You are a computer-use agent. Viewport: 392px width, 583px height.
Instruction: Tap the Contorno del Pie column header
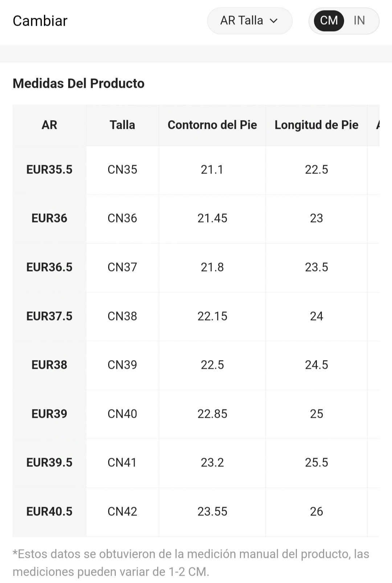[212, 125]
